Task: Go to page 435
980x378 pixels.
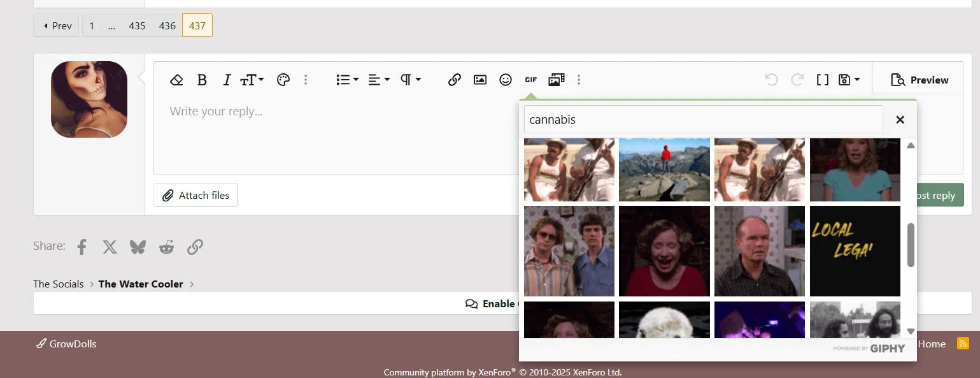Action: (137, 25)
